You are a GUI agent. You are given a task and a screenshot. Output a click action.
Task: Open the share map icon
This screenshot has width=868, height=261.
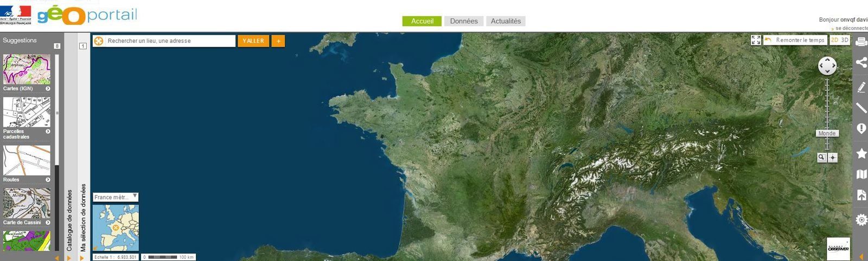click(861, 62)
